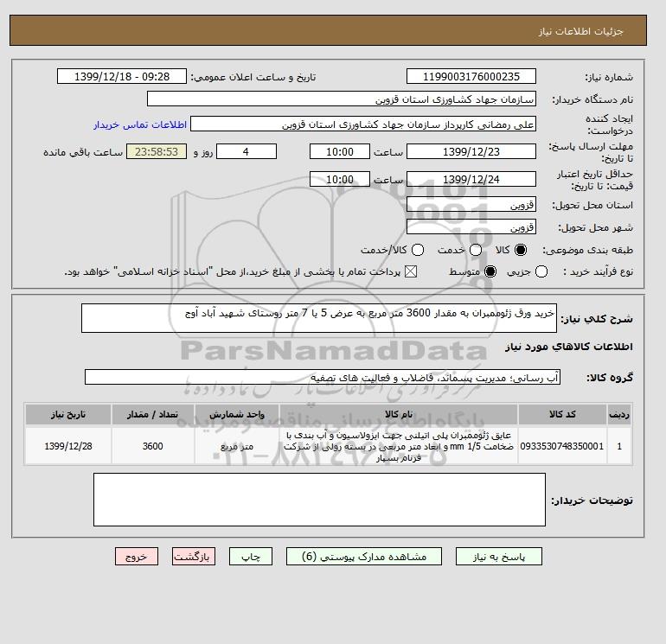Select the کالا radio button
Image resolution: width=666 pixels, height=644 pixels.
521,250
